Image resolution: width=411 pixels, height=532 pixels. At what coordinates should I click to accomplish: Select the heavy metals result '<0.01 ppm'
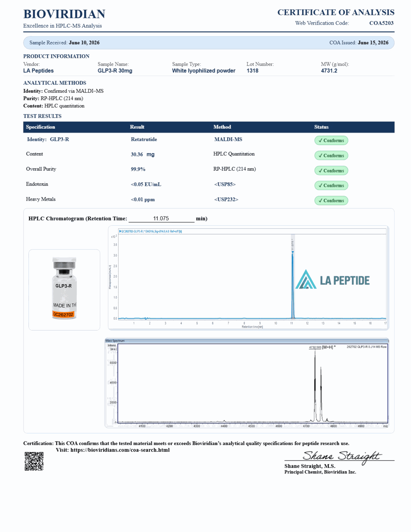click(143, 199)
